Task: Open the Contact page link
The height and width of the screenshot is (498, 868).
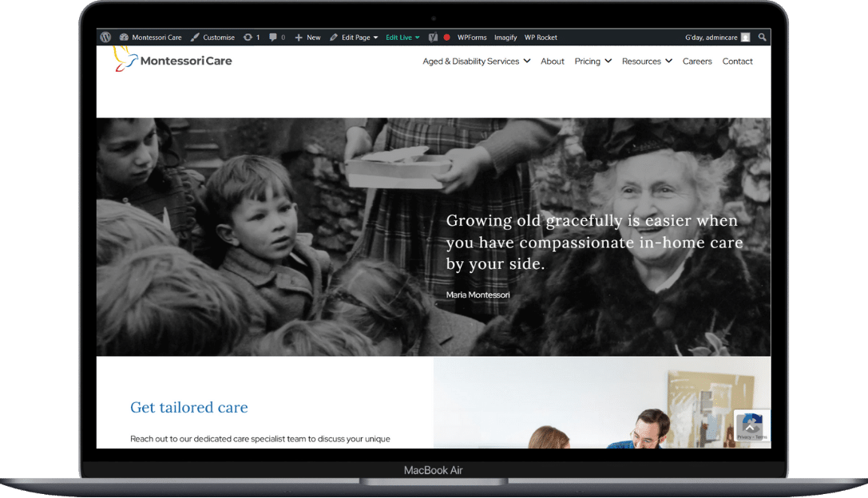Action: pos(737,61)
